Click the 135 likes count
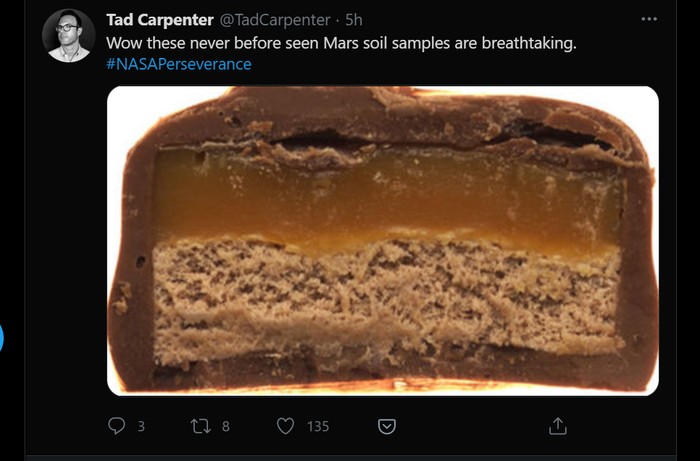 coord(318,426)
